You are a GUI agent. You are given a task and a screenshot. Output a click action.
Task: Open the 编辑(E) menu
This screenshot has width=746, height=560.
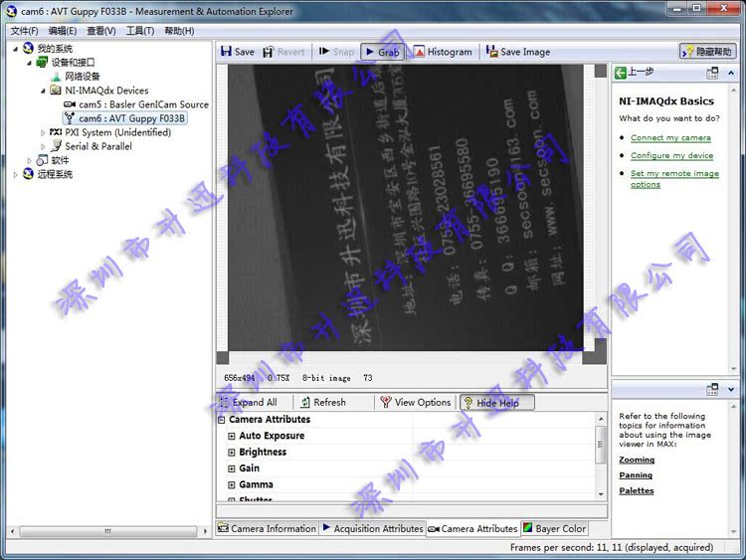tap(63, 31)
